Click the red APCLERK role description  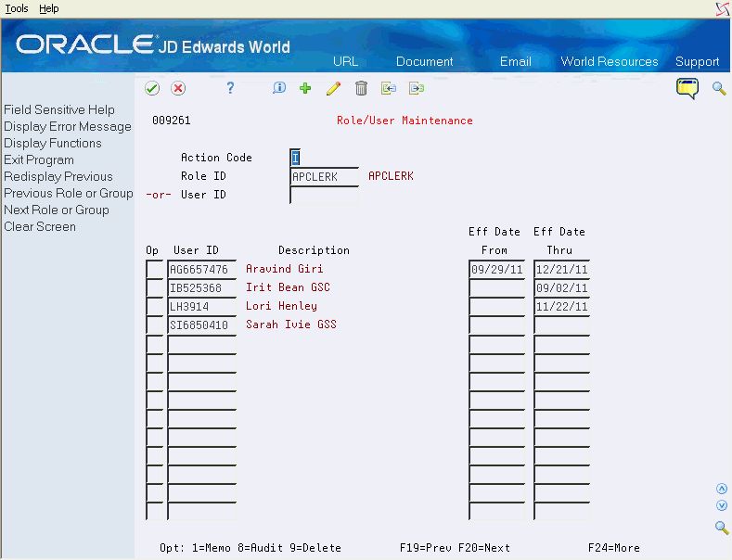(x=391, y=176)
